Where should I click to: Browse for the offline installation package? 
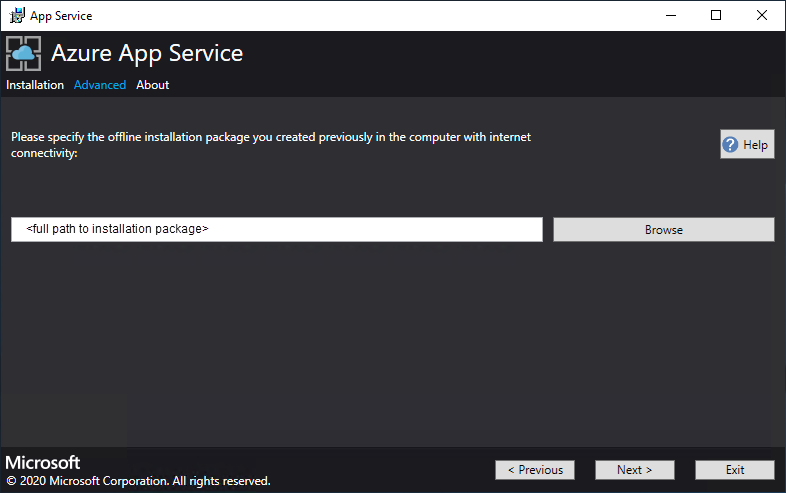(663, 230)
